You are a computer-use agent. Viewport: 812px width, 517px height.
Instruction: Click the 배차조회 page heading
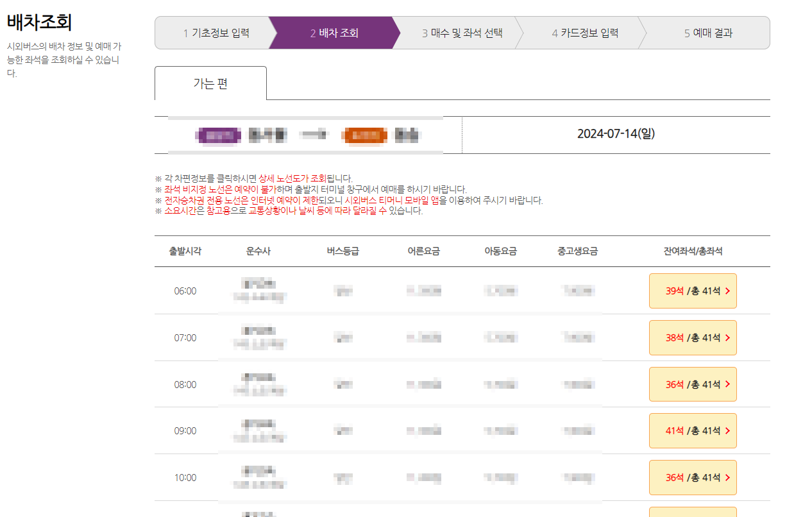(x=39, y=22)
